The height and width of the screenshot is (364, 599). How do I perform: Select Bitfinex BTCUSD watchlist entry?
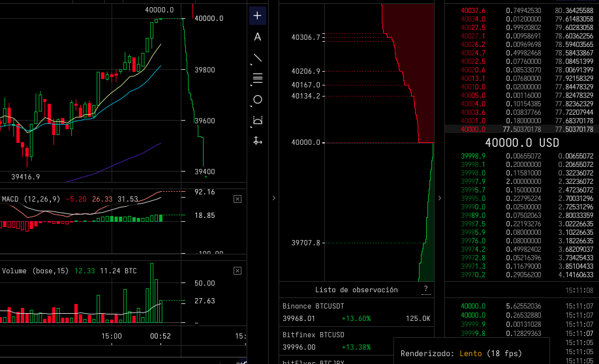pyautogui.click(x=356, y=341)
